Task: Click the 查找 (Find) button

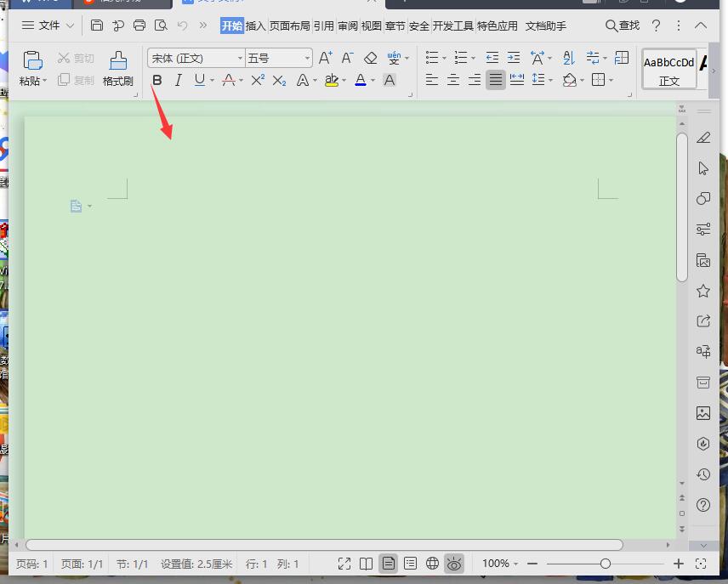Action: coord(623,26)
